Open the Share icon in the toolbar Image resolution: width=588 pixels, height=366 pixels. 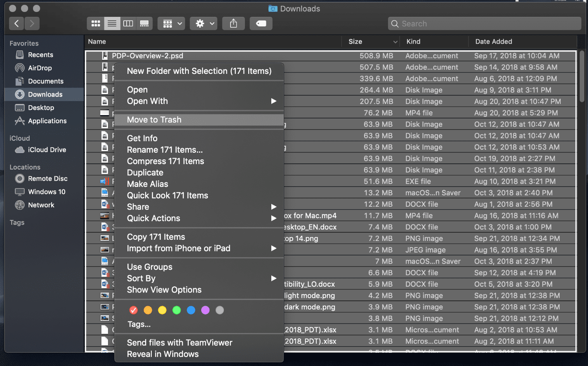tap(233, 24)
